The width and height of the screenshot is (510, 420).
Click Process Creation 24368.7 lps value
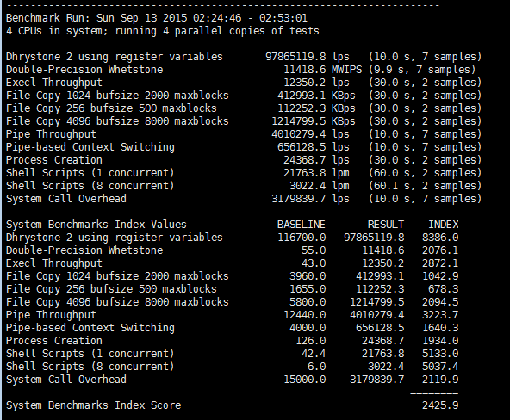(x=316, y=160)
